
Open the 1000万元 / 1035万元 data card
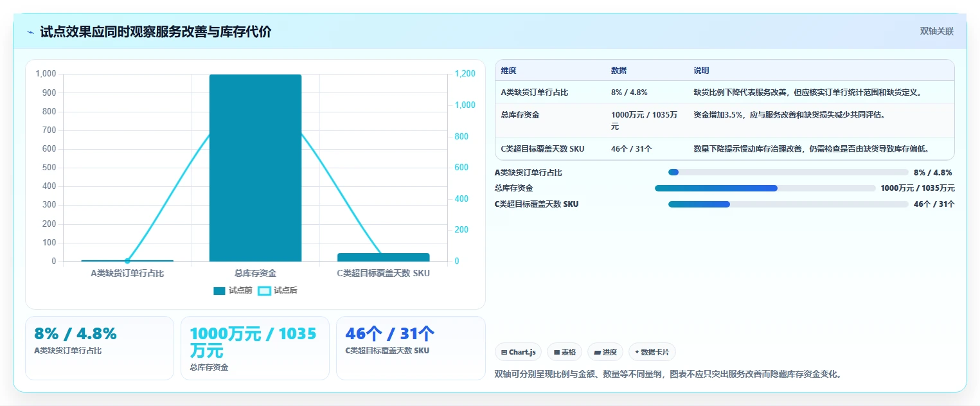255,348
